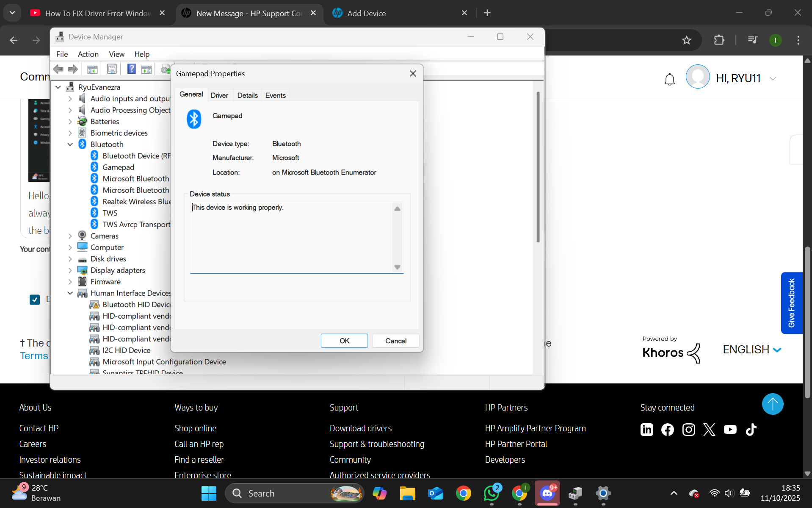
Task: Click the blue scroll-to-top arrow button
Action: (x=772, y=404)
